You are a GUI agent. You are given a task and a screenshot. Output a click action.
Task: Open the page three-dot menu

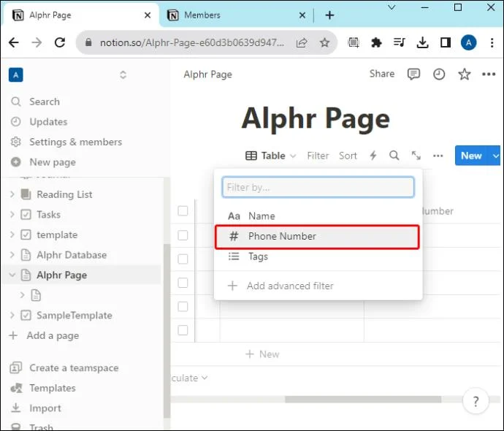[x=489, y=75]
